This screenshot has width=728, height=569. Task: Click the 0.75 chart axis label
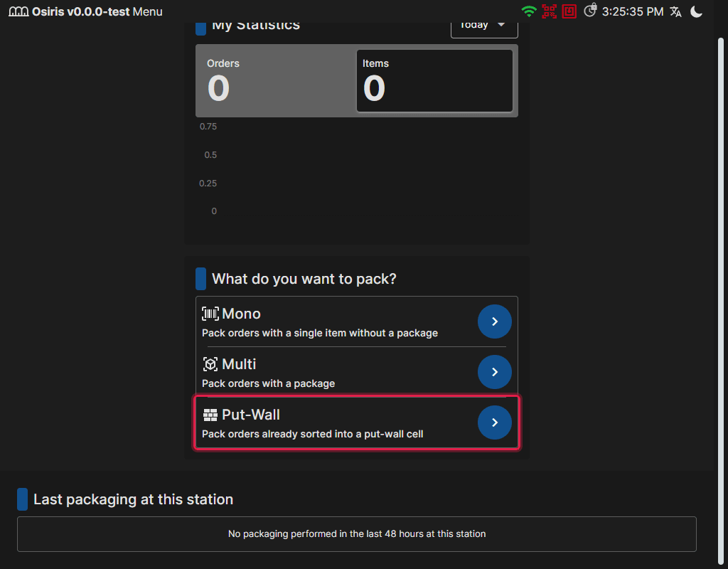[x=208, y=127]
